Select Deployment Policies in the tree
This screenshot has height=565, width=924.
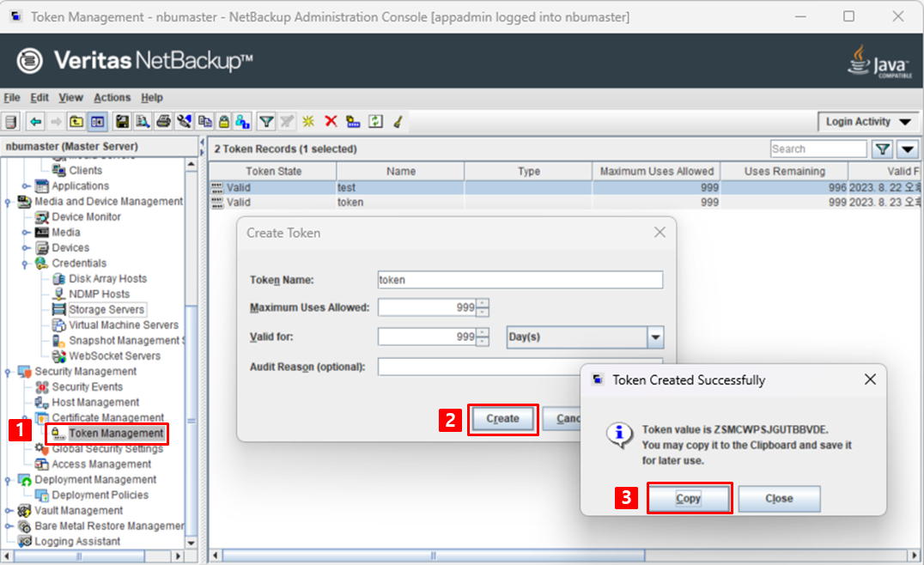pos(100,495)
